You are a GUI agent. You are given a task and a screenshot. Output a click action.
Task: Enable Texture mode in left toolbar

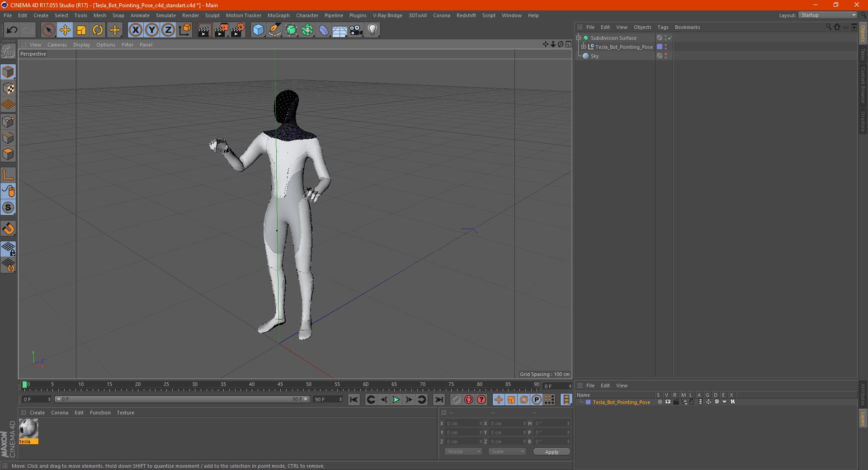pyautogui.click(x=9, y=89)
